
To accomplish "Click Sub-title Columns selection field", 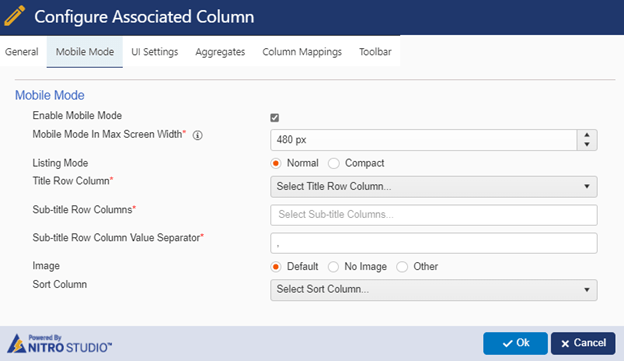I will pos(434,215).
